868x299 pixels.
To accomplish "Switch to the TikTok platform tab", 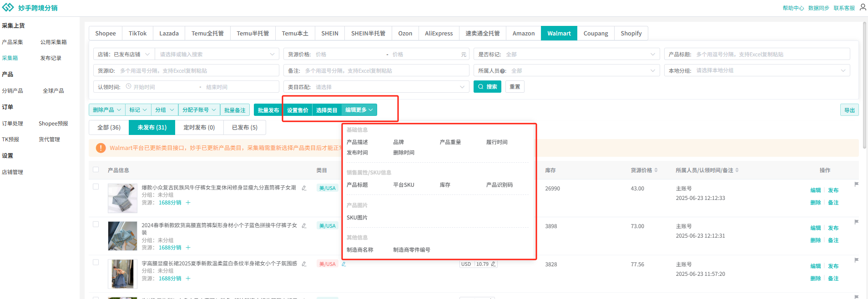I will tap(137, 33).
